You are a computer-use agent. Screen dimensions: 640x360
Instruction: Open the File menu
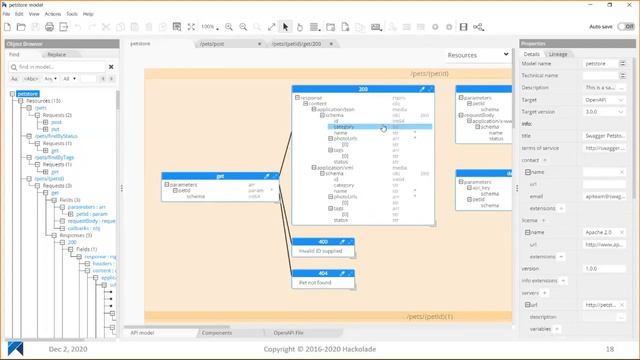click(x=7, y=14)
